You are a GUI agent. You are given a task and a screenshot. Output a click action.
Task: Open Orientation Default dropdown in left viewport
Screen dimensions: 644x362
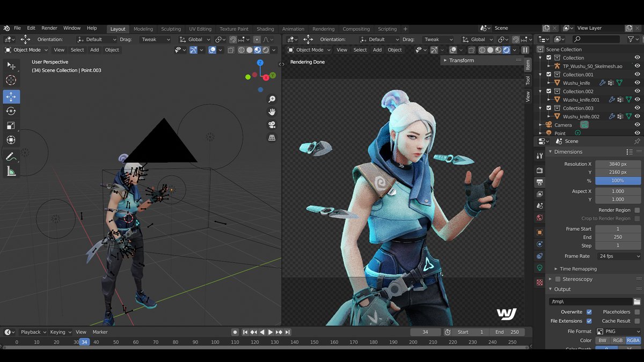pos(97,39)
